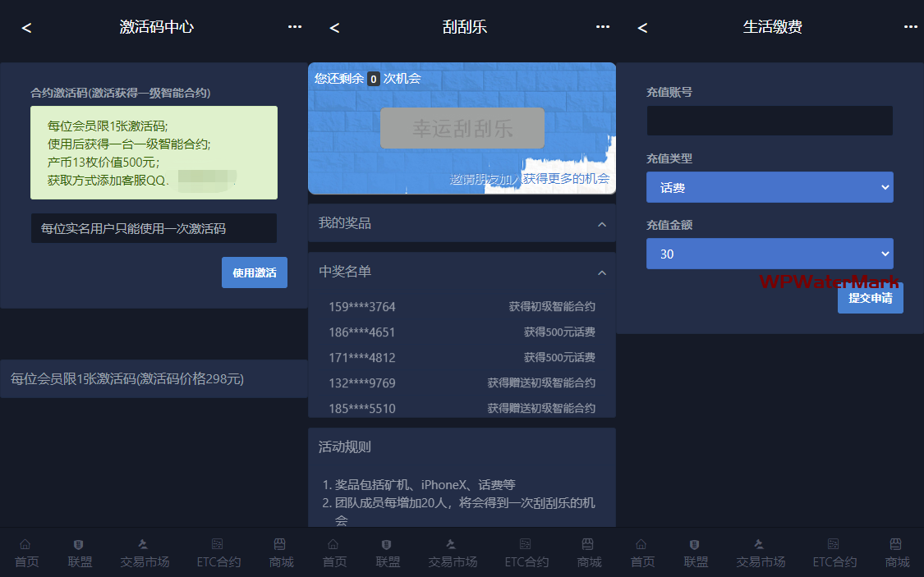This screenshot has width=924, height=577.
Task: Click the 充值账号 account input field
Action: (x=770, y=121)
